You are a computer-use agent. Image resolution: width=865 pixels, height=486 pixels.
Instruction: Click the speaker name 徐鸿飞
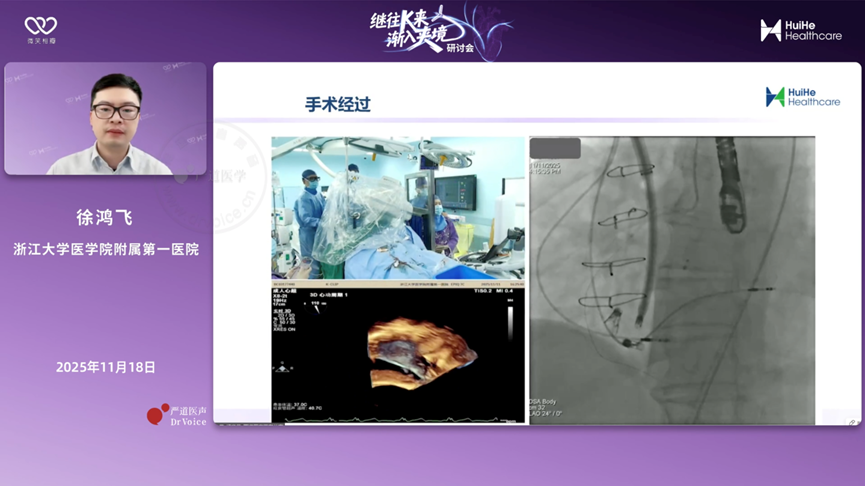pos(105,217)
